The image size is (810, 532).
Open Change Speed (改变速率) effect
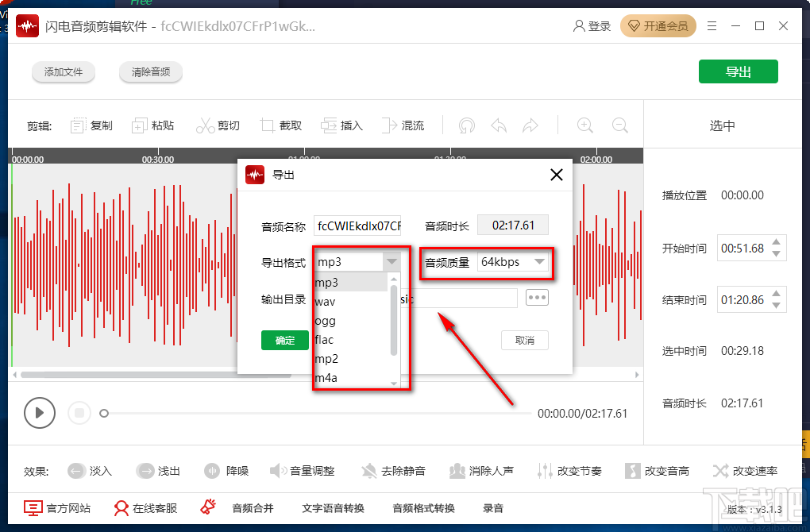point(746,471)
